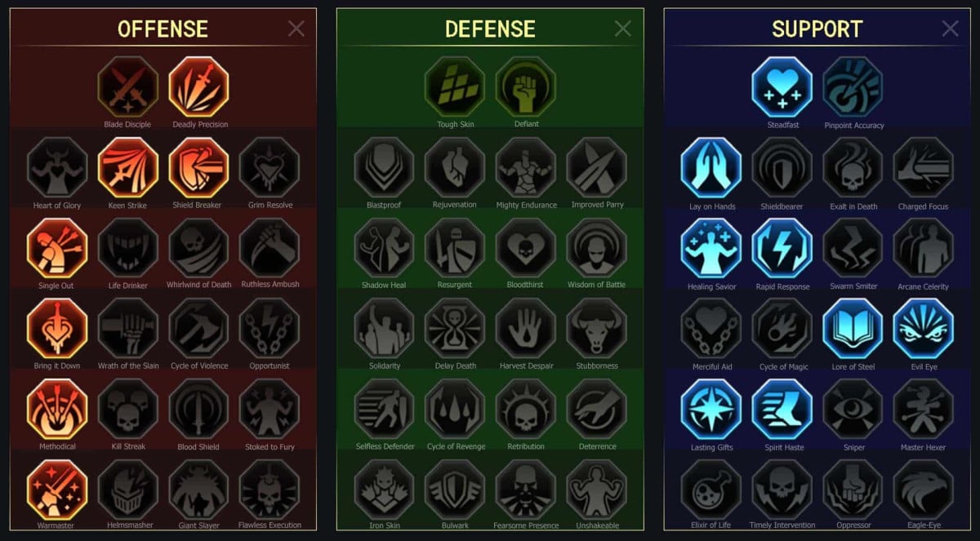The width and height of the screenshot is (980, 541).
Task: Select the Retribution skull mastery
Action: (x=526, y=409)
